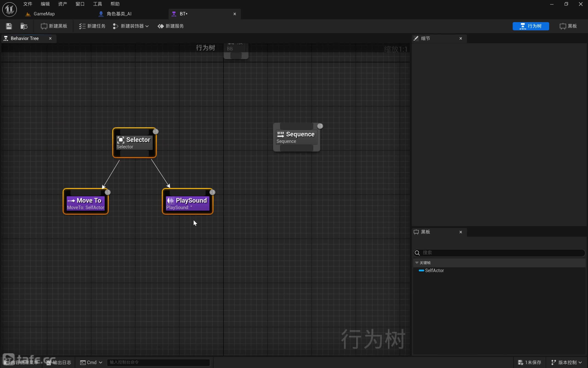Click the Selector node execution index badge
The width and height of the screenshot is (588, 368).
156,131
